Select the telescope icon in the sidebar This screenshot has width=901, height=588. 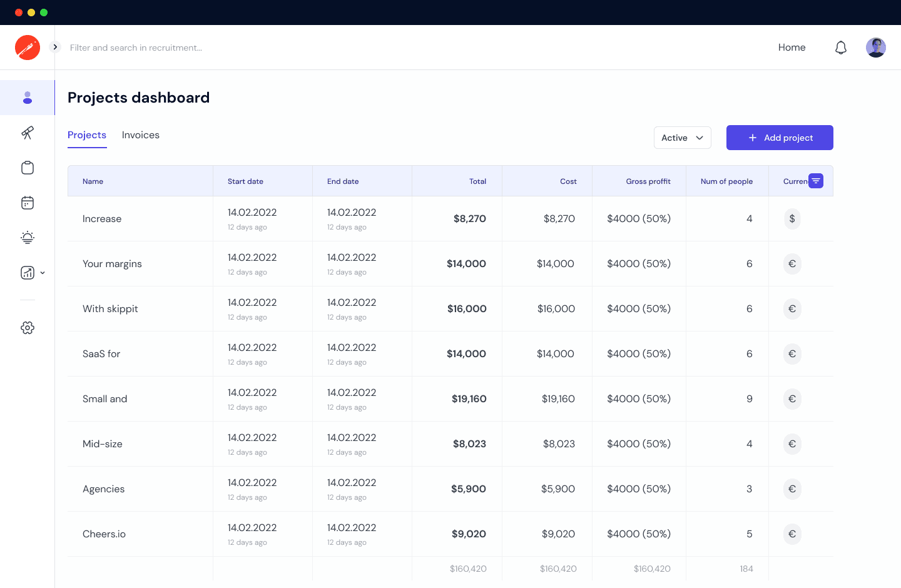click(x=28, y=133)
